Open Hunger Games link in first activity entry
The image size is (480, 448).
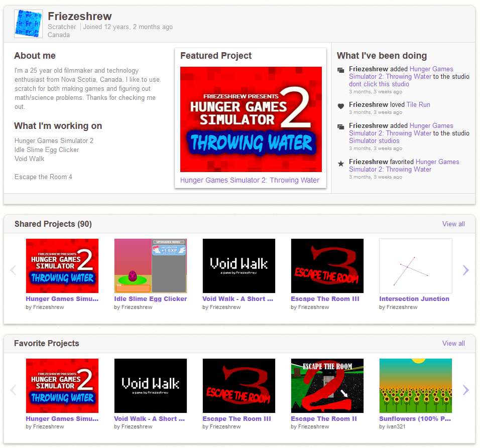pos(401,73)
